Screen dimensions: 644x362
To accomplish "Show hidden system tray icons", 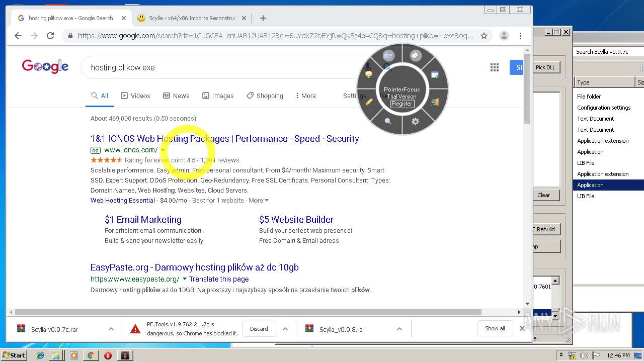I will (561, 355).
